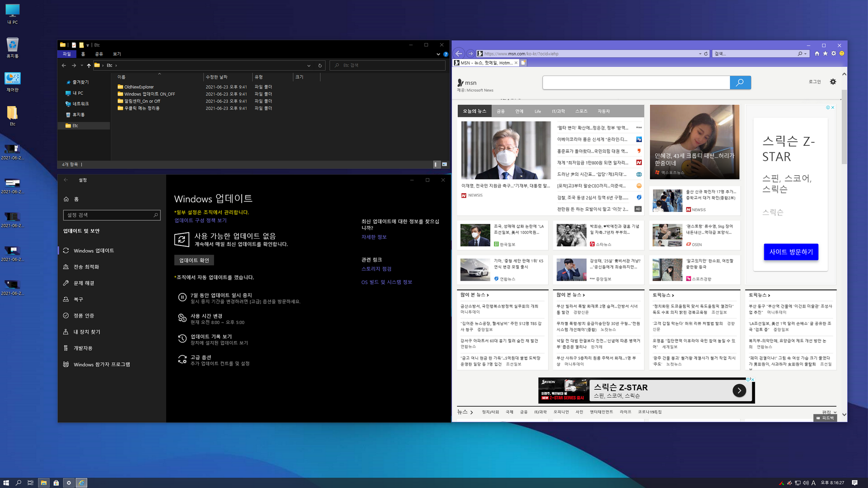
Task: Click the 업데이트 확인 button
Action: (x=194, y=260)
